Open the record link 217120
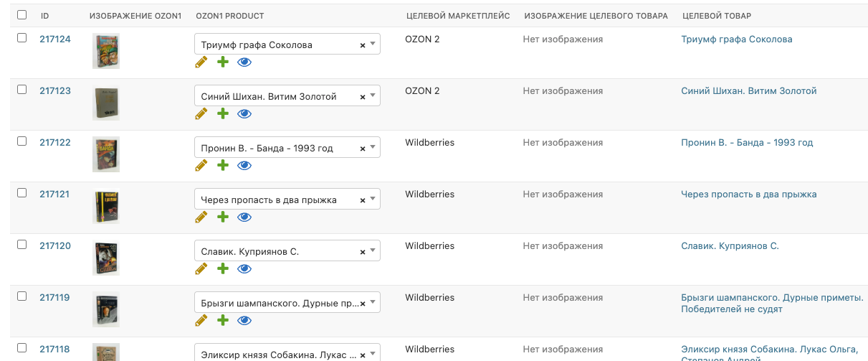The height and width of the screenshot is (361, 868). point(55,246)
